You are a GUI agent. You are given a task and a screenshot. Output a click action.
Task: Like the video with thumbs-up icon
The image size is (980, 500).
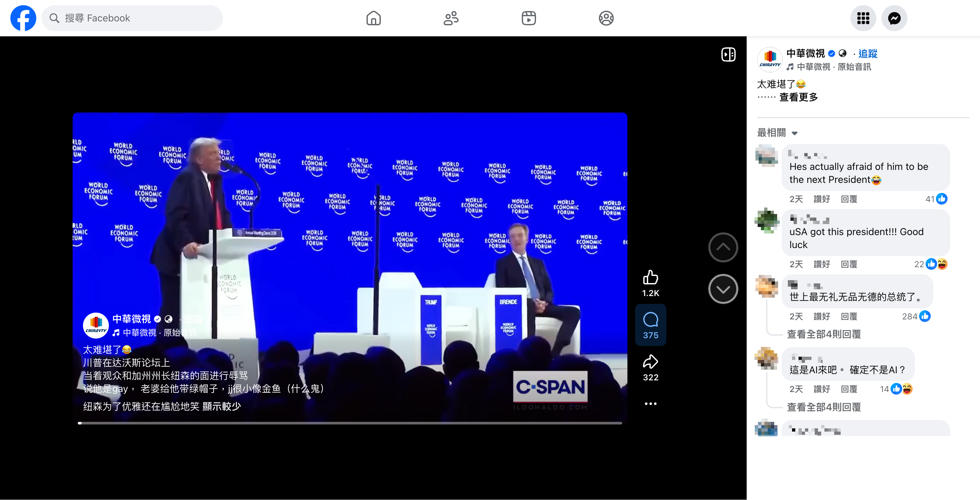pyautogui.click(x=650, y=277)
